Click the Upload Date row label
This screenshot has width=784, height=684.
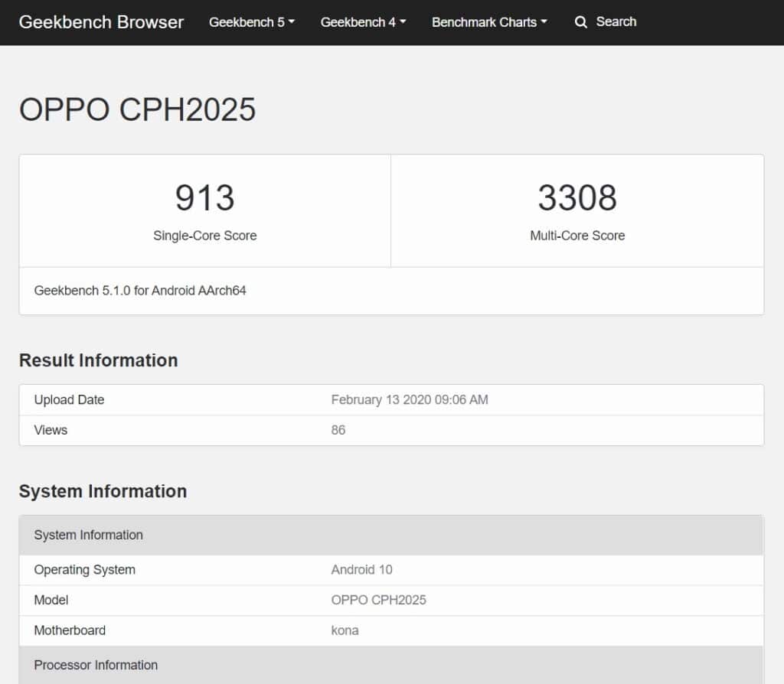pyautogui.click(x=69, y=399)
